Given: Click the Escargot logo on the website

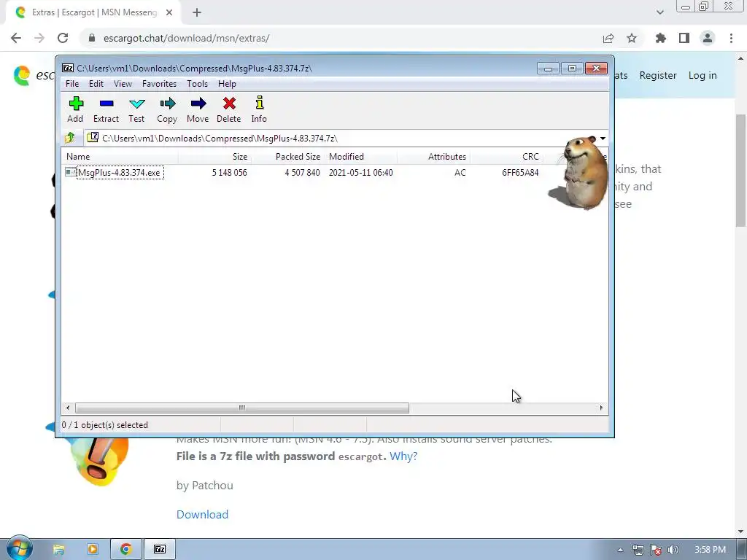Looking at the screenshot, I should point(22,76).
